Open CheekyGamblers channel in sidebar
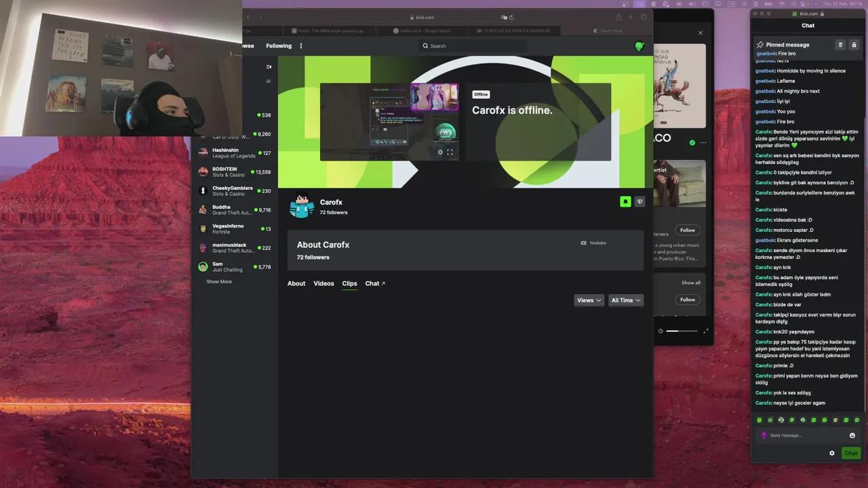This screenshot has width=868, height=488. click(234, 190)
